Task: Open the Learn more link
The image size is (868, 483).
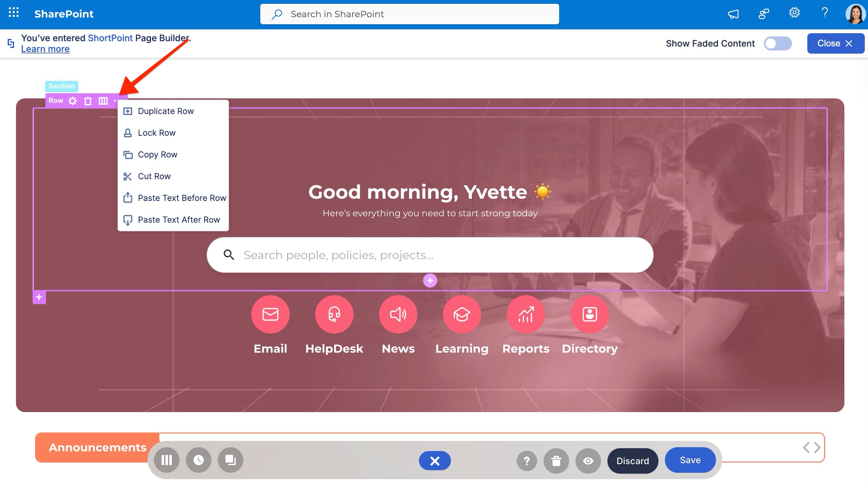Action: click(45, 49)
